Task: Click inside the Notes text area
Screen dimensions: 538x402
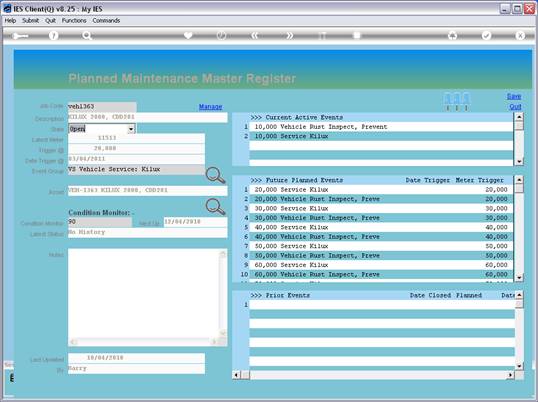Action: 143,293
